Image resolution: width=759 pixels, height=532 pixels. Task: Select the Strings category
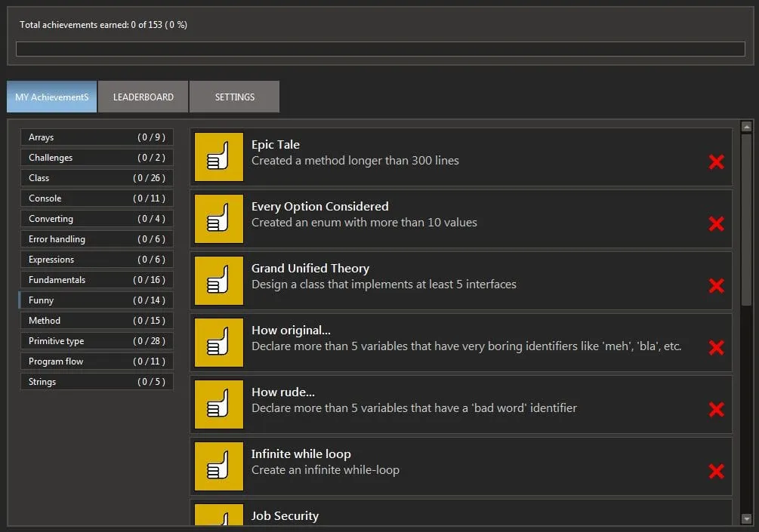[x=97, y=382]
